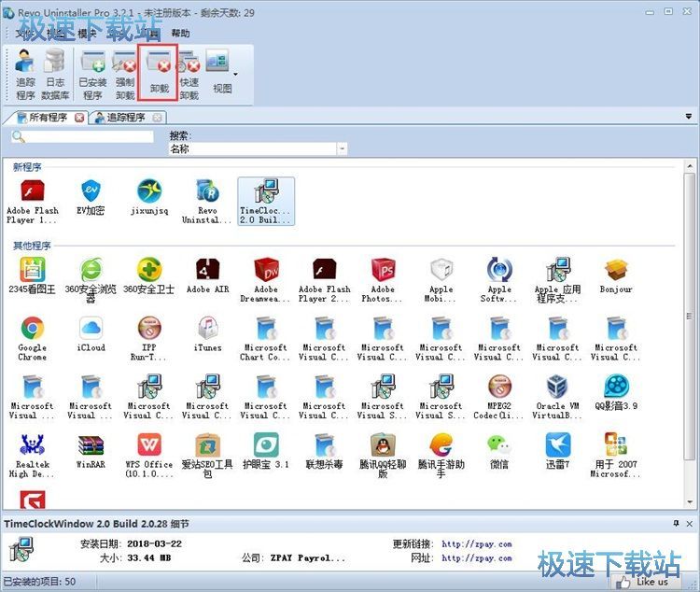This screenshot has width=700, height=592.
Task: Select Apple Softw... program
Action: click(x=499, y=280)
